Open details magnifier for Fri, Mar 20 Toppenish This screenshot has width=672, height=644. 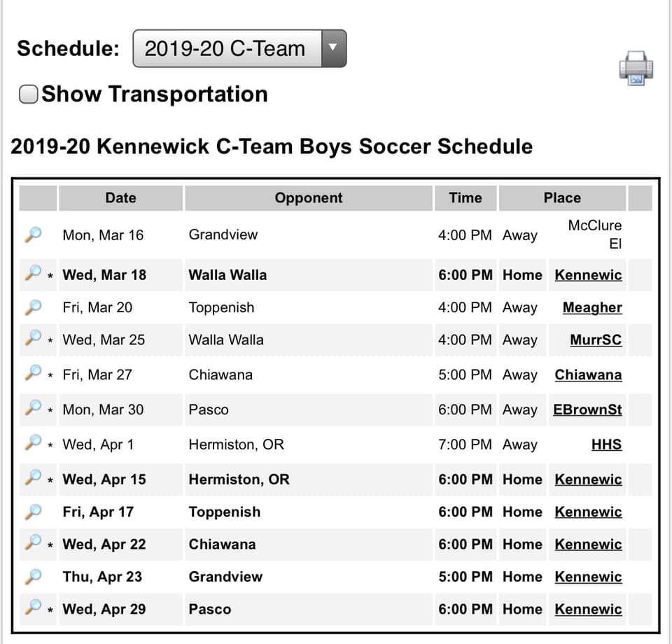point(34,307)
